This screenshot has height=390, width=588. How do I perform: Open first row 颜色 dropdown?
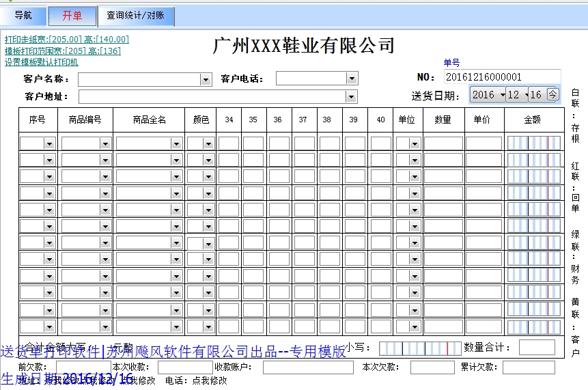(x=208, y=143)
